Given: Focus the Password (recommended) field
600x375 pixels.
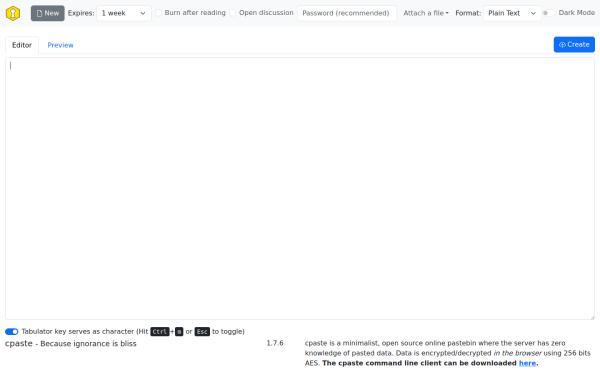Looking at the screenshot, I should 347,13.
